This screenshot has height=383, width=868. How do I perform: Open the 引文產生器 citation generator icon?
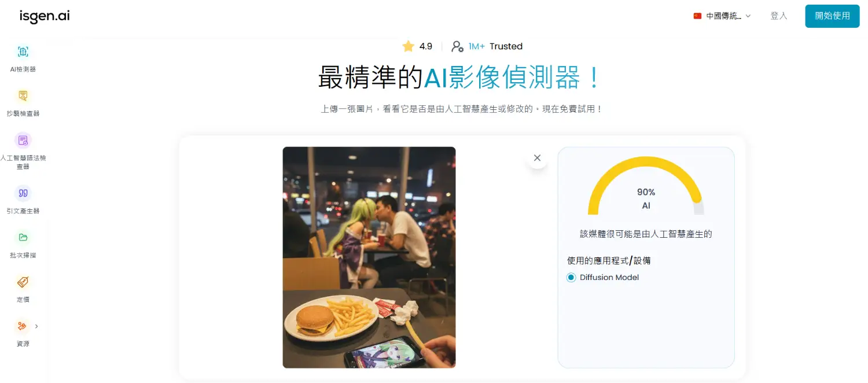pyautogui.click(x=23, y=193)
